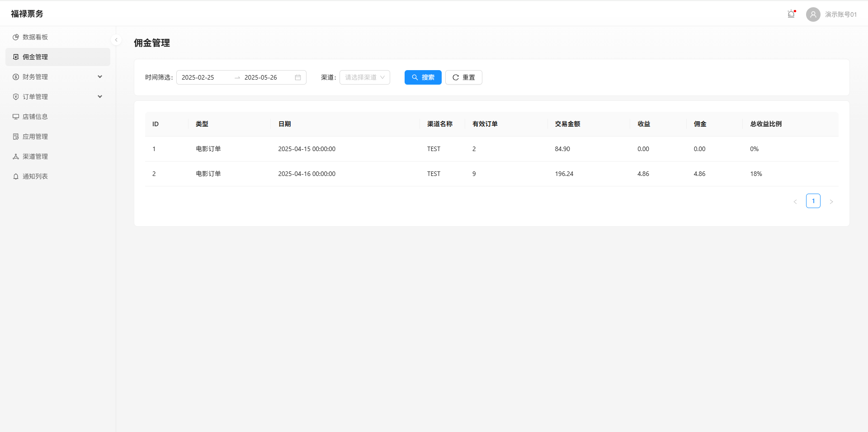Click the start date field 2025-02-25
Screen dimensions: 868x432
pos(203,77)
